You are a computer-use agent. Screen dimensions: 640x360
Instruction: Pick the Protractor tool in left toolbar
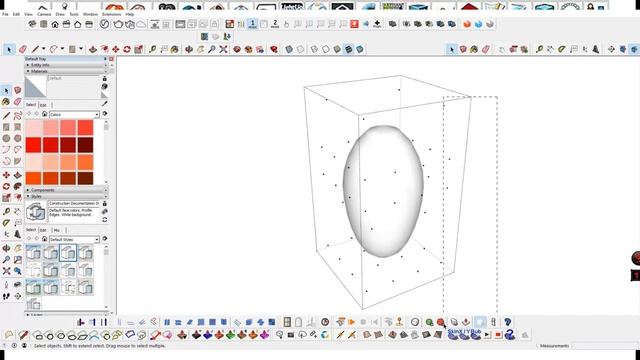pos(6,223)
